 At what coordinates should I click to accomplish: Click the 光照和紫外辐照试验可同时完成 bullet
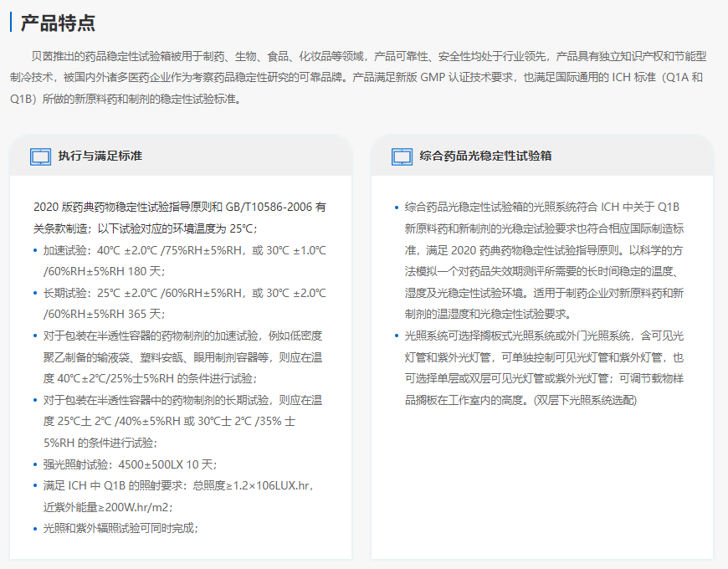click(120, 528)
